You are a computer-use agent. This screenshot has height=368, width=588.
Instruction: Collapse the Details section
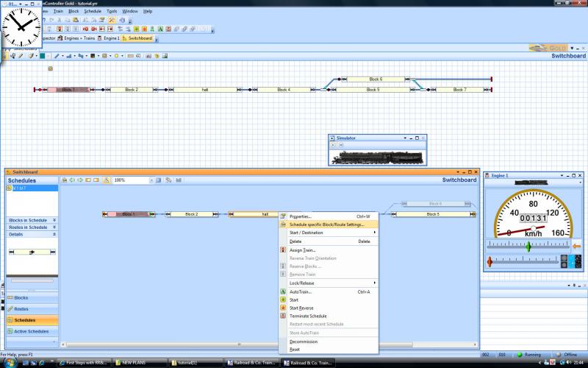pyautogui.click(x=54, y=235)
